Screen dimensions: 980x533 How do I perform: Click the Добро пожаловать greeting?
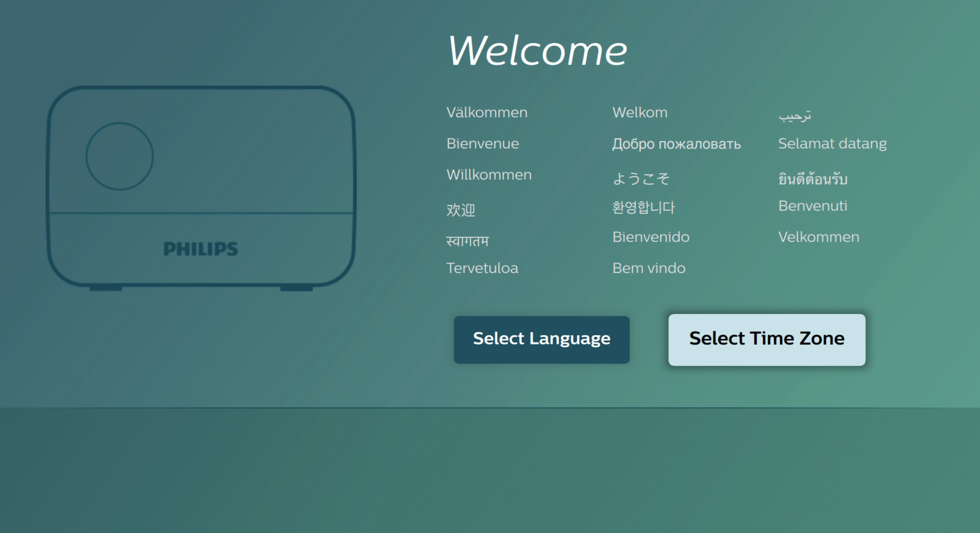(676, 144)
